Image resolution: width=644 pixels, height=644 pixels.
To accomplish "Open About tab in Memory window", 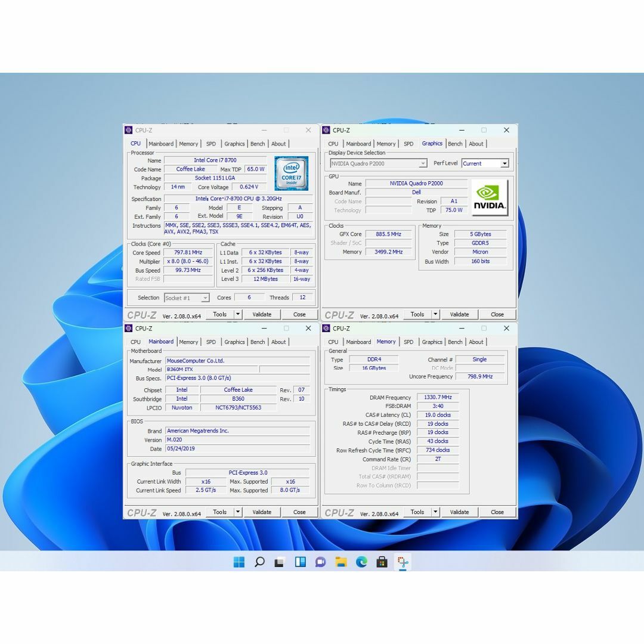I will coord(476,342).
